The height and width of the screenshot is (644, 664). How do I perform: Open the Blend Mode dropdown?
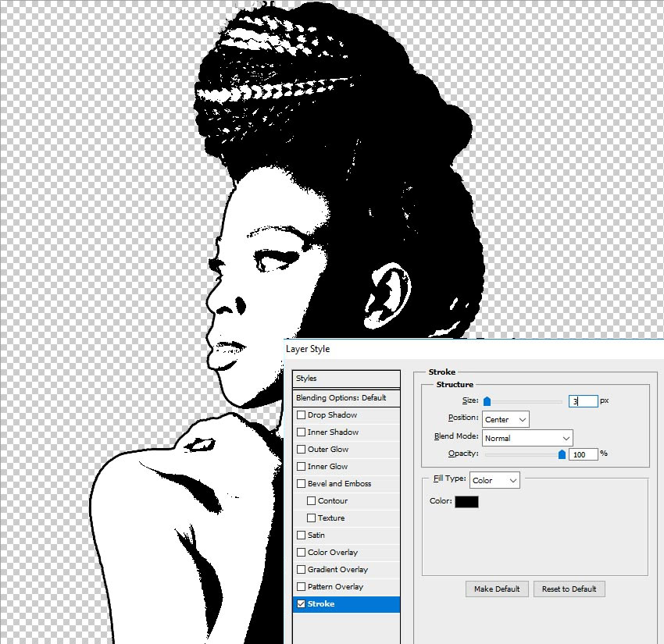click(x=527, y=438)
